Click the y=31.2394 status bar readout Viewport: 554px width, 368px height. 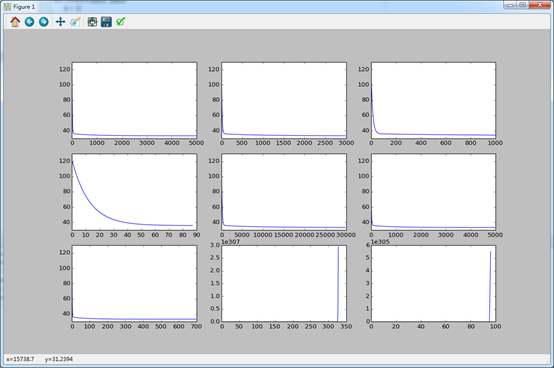[x=59, y=359]
